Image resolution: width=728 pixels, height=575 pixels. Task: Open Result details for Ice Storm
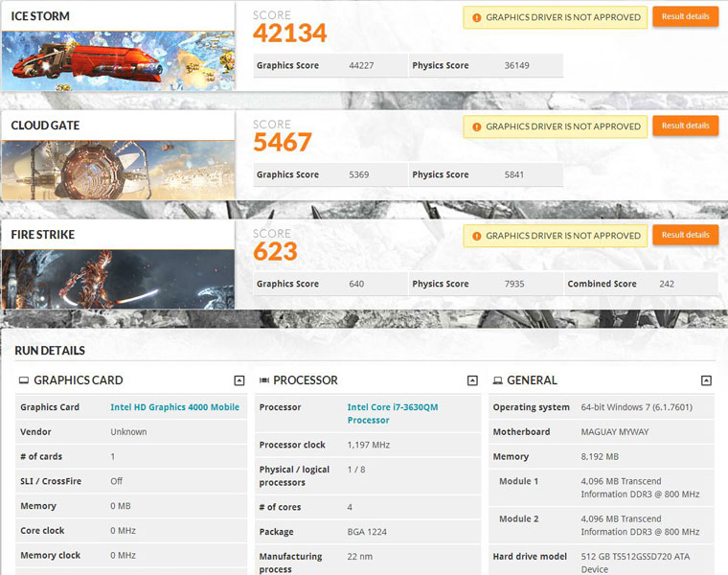click(x=685, y=17)
